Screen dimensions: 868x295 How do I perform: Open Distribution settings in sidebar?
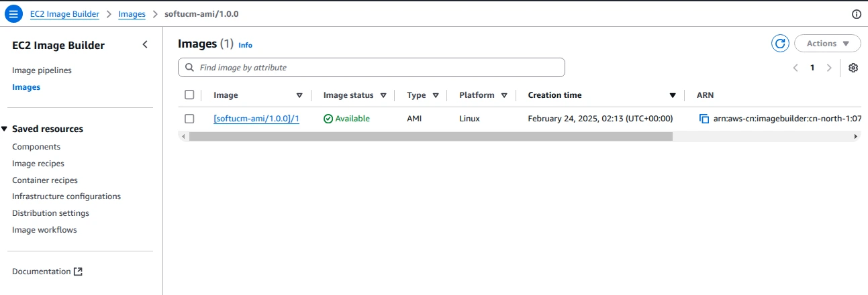point(50,213)
